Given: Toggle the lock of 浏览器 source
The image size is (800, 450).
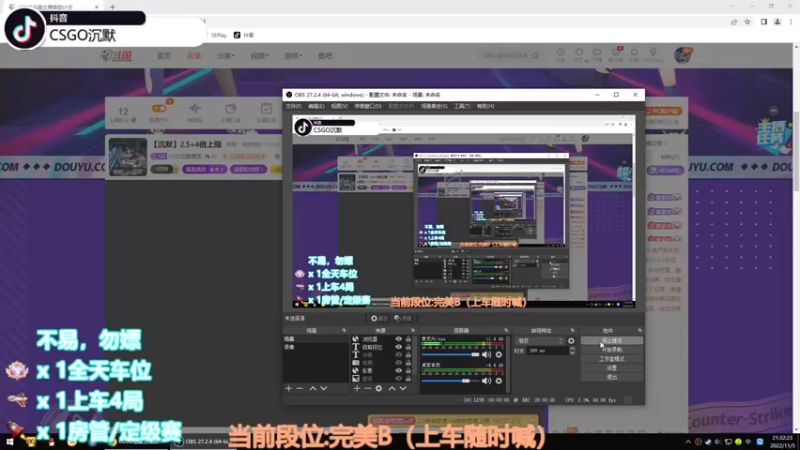Looking at the screenshot, I should tap(408, 339).
